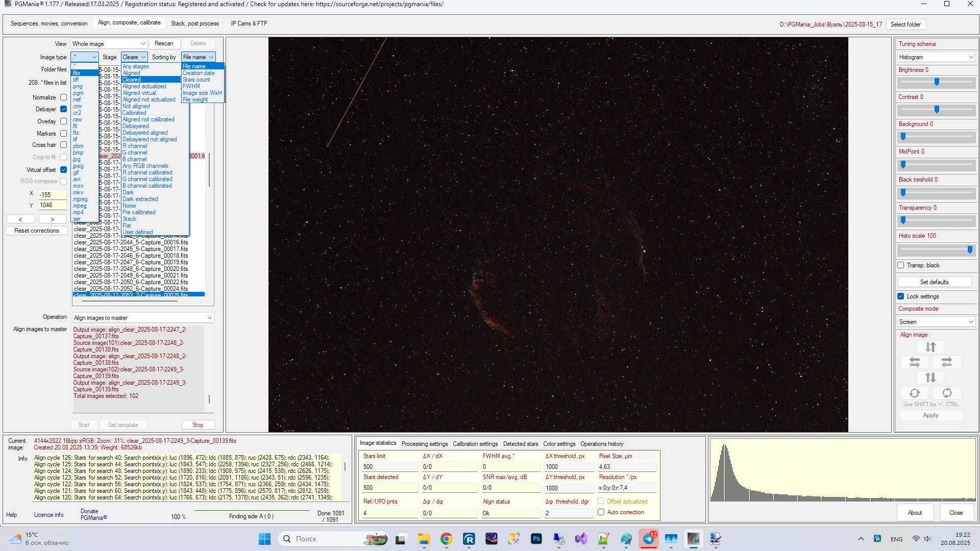The height and width of the screenshot is (551, 980).
Task: Open Photoshop from the taskbar
Action: tap(536, 539)
